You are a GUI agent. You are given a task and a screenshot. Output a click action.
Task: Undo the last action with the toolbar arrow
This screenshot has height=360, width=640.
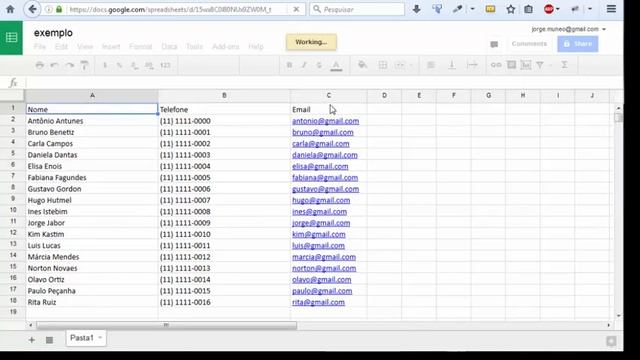(x=54, y=65)
